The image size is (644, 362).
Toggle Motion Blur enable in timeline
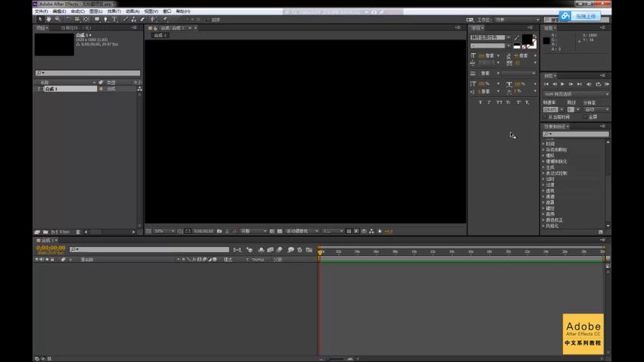(280, 250)
